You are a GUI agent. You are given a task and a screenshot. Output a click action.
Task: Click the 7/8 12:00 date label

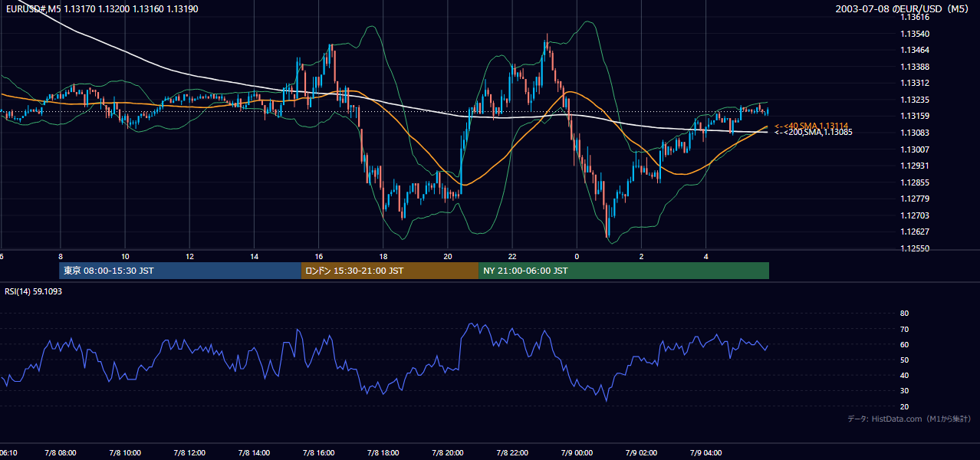[189, 453]
